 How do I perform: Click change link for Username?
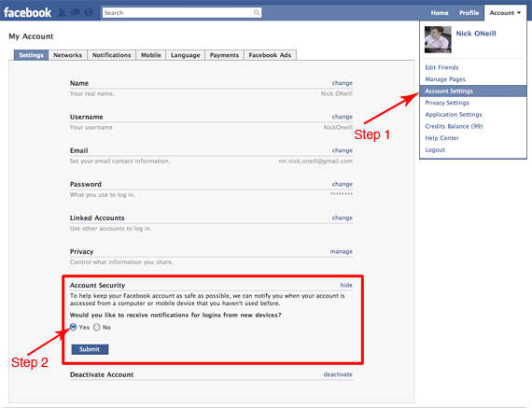(x=342, y=117)
